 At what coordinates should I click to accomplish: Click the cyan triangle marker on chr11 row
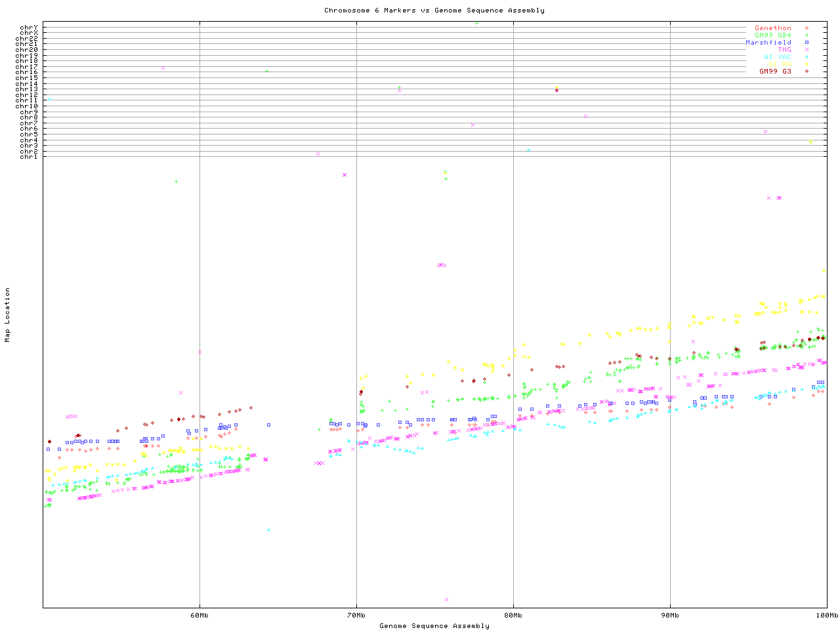click(49, 100)
